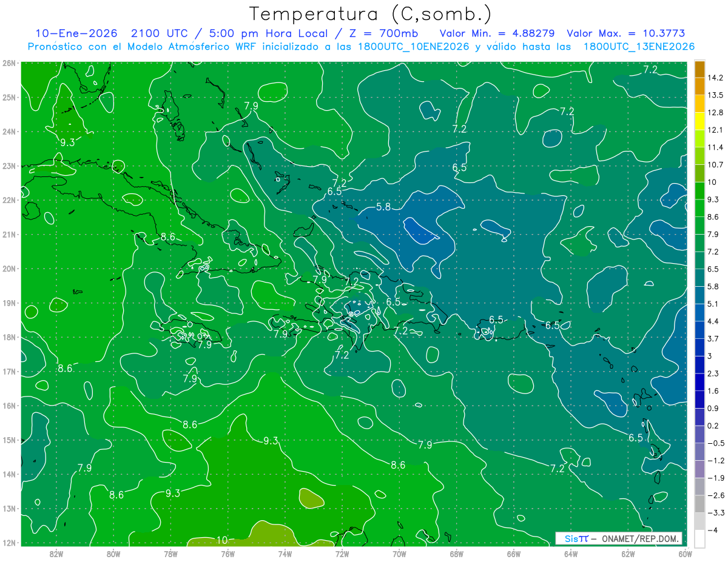Click the "12N" latitude axis label
728x562 pixels.
[9, 543]
